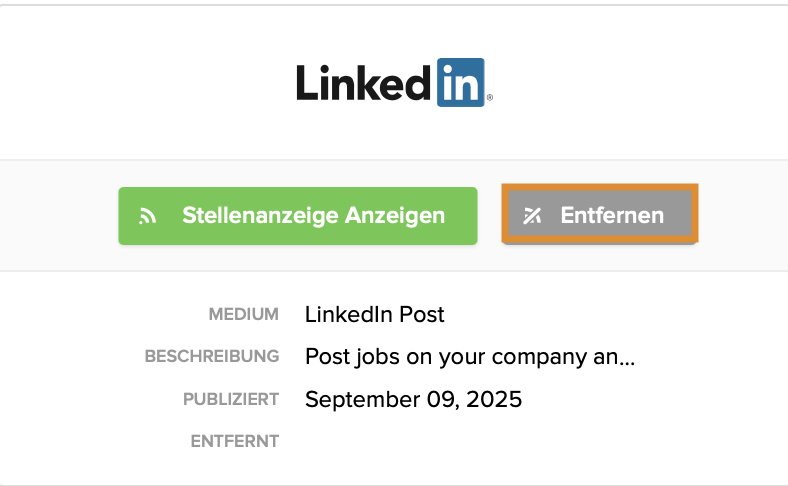
Task: Select the MEDIUM field label
Action: pos(243,315)
